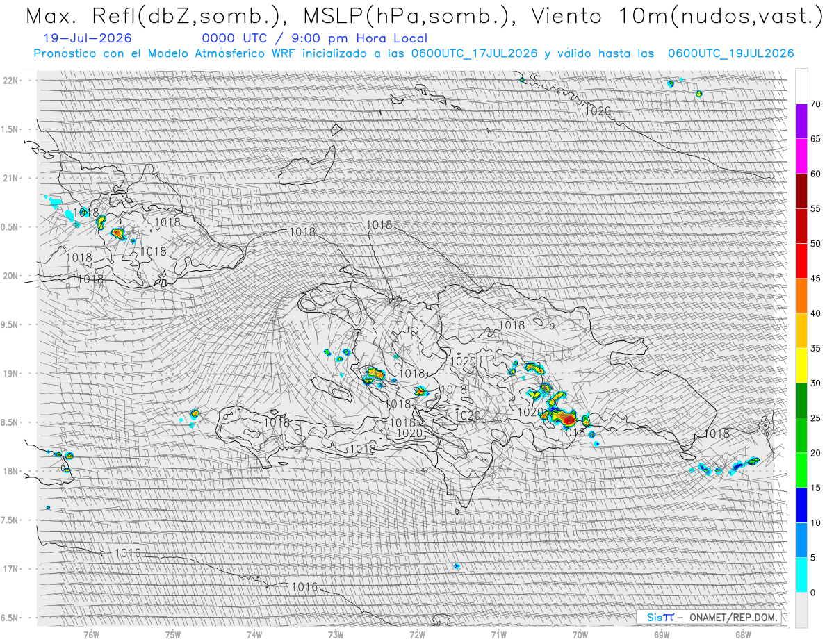This screenshot has width=834, height=644.
Task: Click the 73W longitude axis label
Action: click(x=336, y=635)
